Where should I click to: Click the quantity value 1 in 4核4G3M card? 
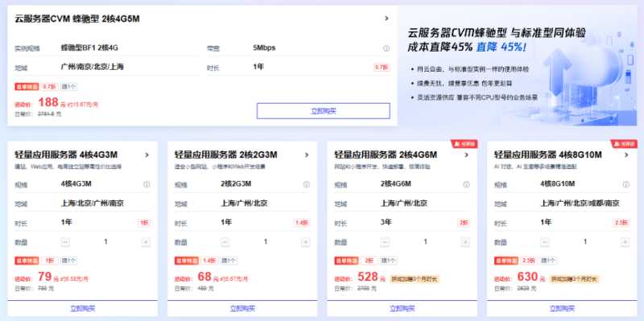click(x=105, y=242)
